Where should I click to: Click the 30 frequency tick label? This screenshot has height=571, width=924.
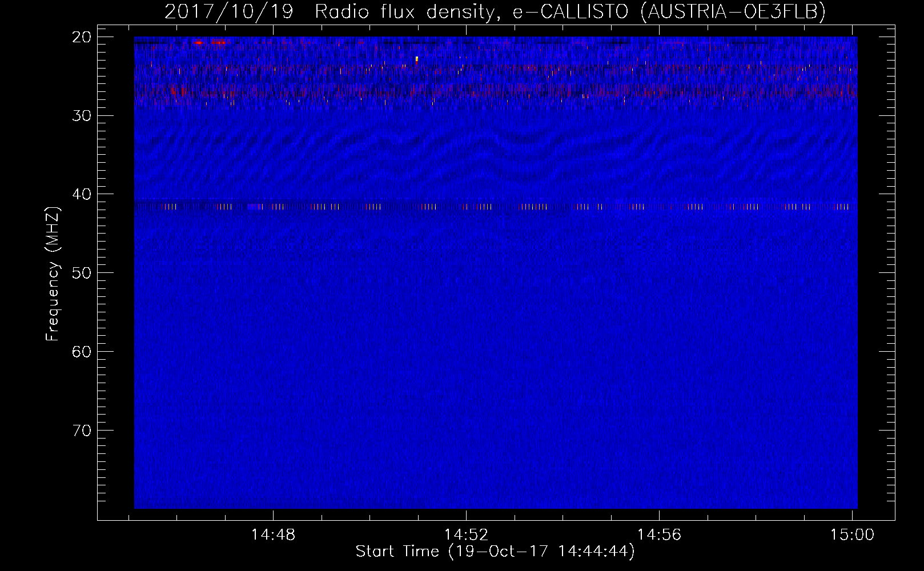coord(82,115)
